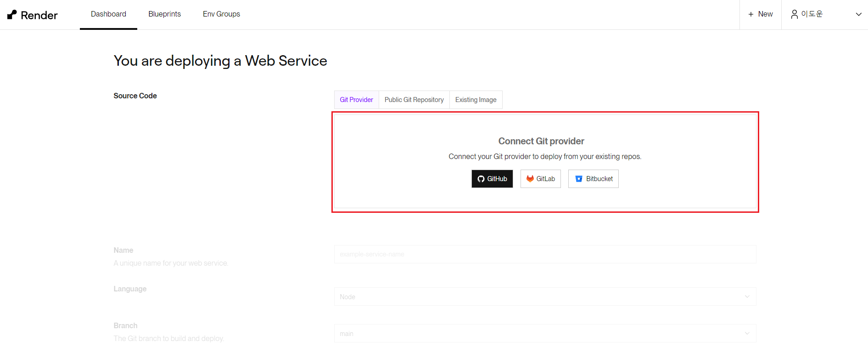Click the 'Branch' field label

125,325
